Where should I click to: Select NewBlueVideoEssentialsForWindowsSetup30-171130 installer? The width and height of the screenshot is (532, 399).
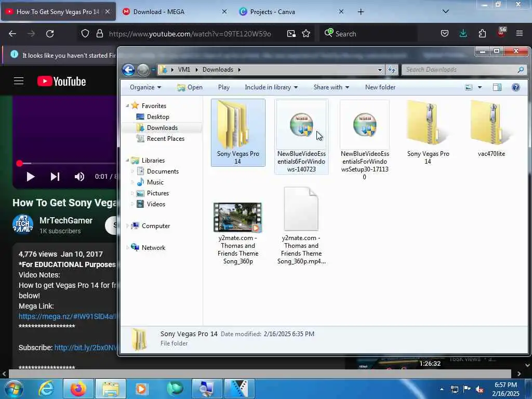point(365,140)
